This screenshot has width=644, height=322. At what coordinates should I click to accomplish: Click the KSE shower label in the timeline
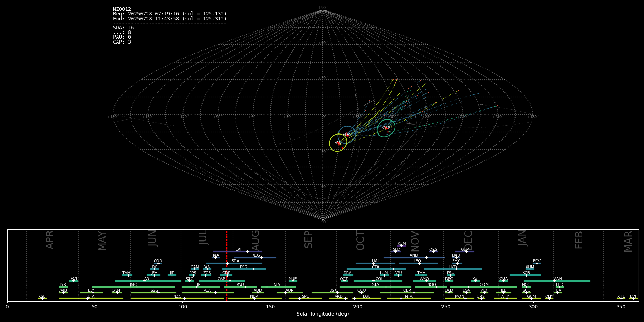tap(42, 297)
